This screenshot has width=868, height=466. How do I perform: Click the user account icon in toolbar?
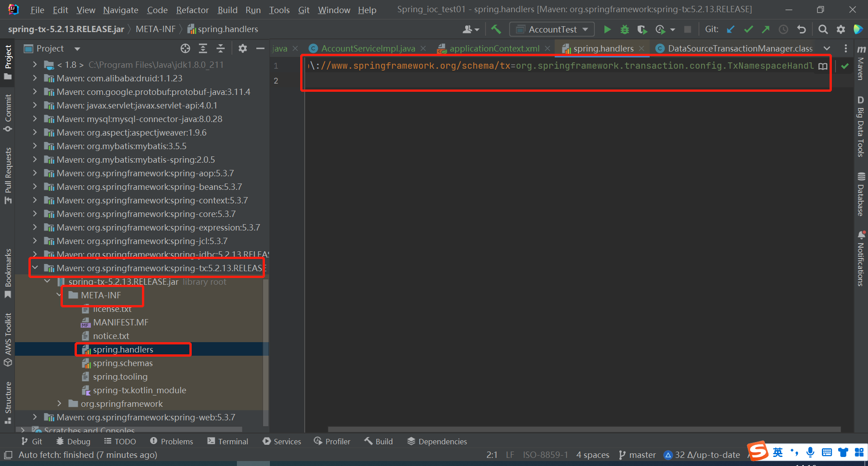470,29
